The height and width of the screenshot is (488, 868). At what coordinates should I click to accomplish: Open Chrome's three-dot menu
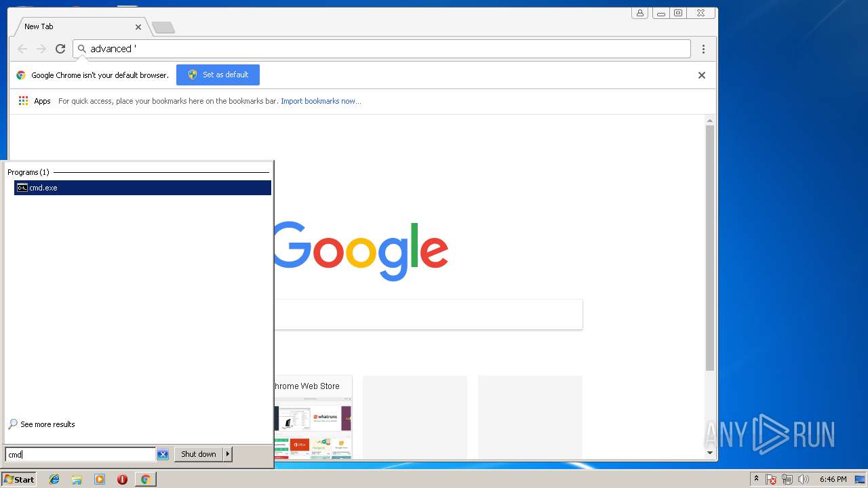pyautogui.click(x=703, y=49)
